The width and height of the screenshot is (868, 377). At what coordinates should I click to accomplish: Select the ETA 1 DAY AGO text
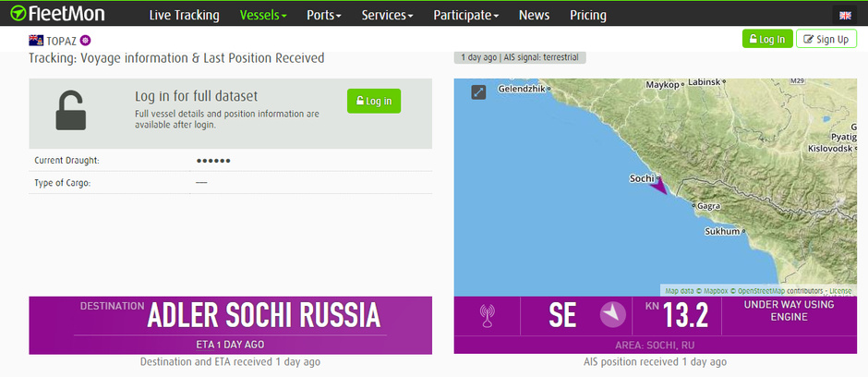coord(230,345)
